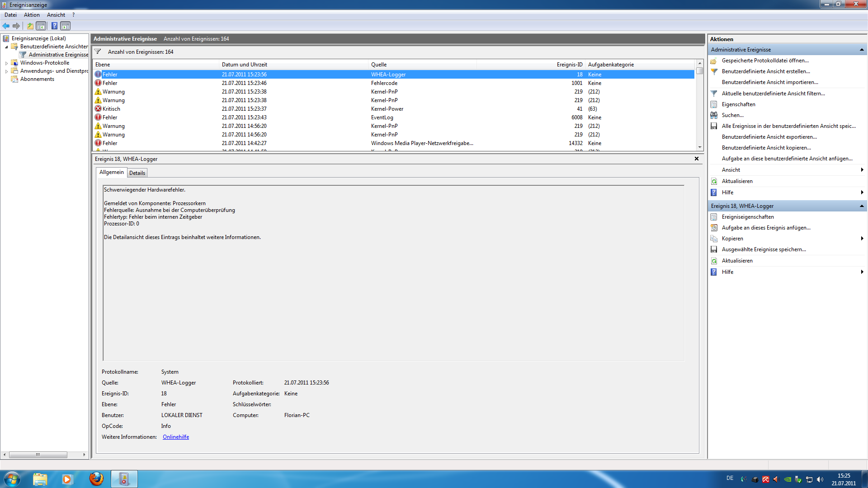Screen dimensions: 868x488
Task: Open the Aktion menu
Action: click(32, 15)
